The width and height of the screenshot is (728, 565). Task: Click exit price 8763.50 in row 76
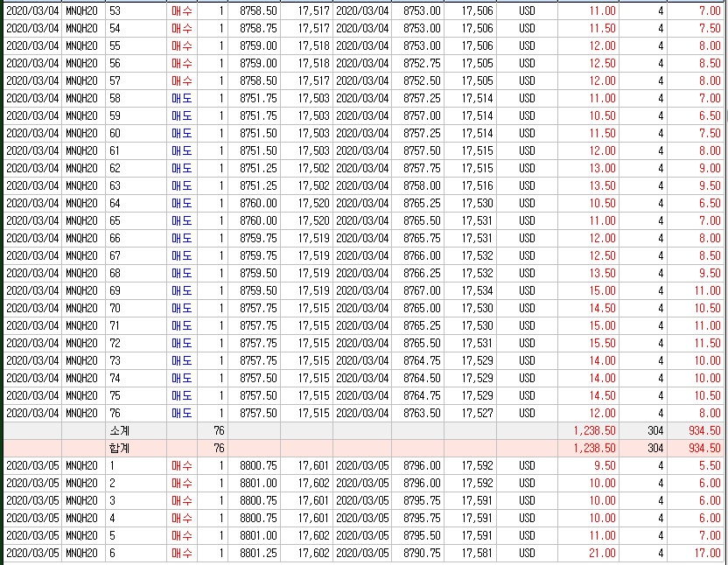pos(422,413)
